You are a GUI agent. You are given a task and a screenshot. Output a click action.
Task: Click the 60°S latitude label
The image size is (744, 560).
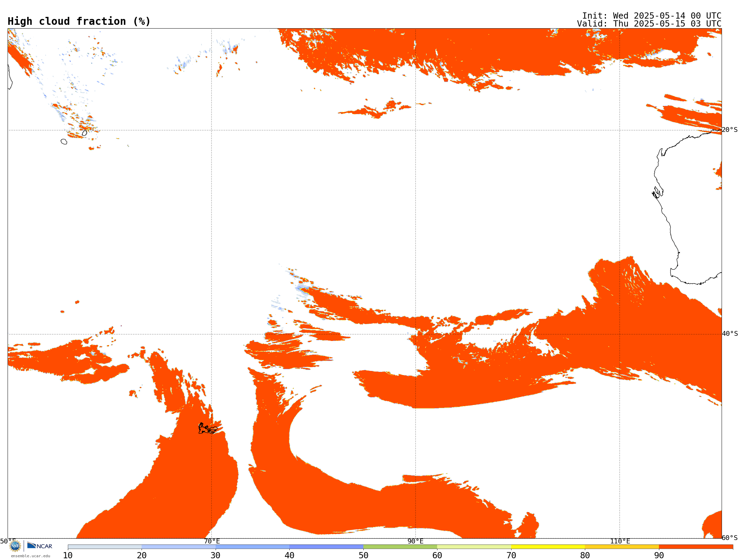pyautogui.click(x=730, y=538)
